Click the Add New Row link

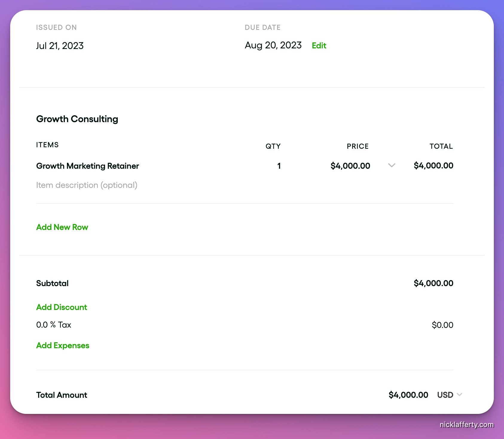62,227
